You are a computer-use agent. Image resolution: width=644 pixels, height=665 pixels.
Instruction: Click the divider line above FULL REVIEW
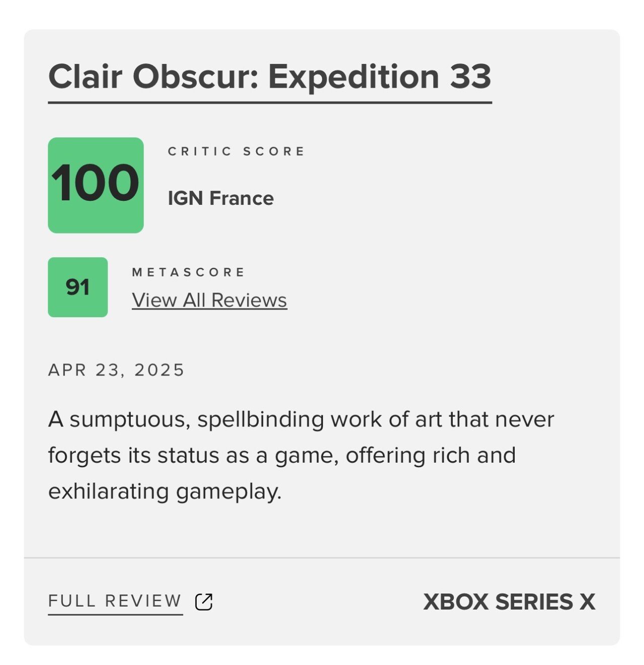(x=322, y=558)
